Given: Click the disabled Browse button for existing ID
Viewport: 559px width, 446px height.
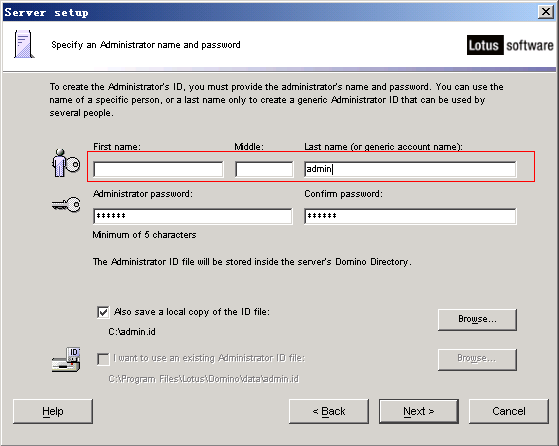Looking at the screenshot, I should tap(477, 359).
